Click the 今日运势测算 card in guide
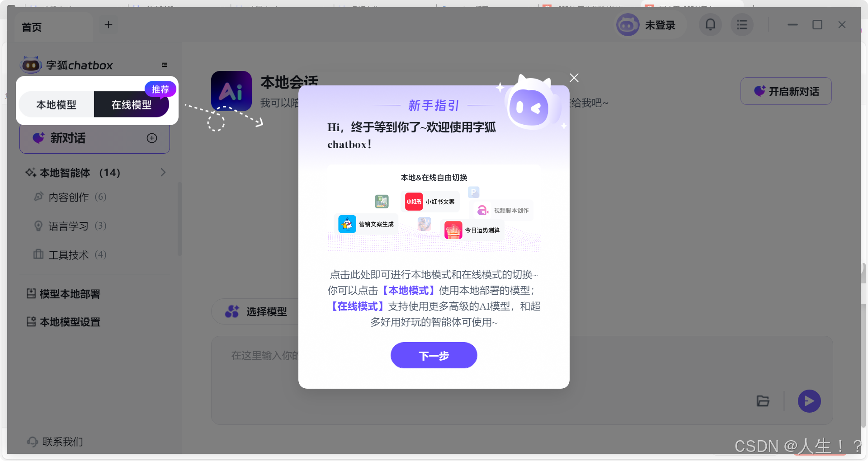868x461 pixels. point(472,230)
